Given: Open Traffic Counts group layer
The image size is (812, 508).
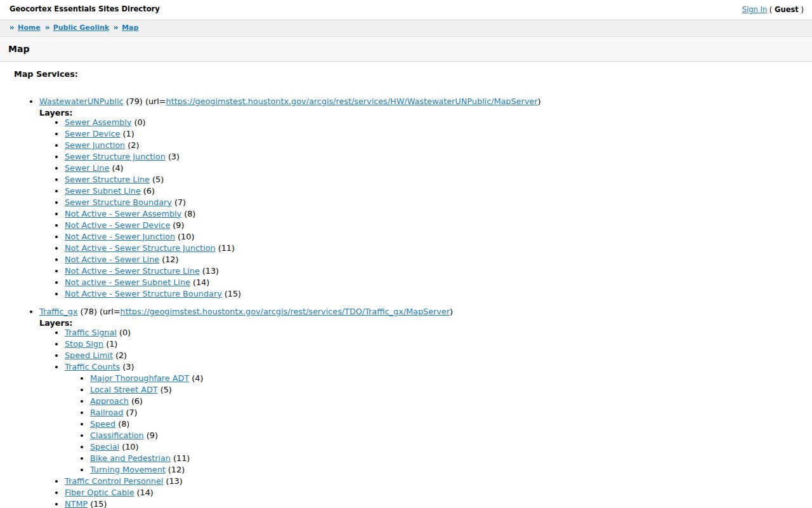Looking at the screenshot, I should pos(92,367).
